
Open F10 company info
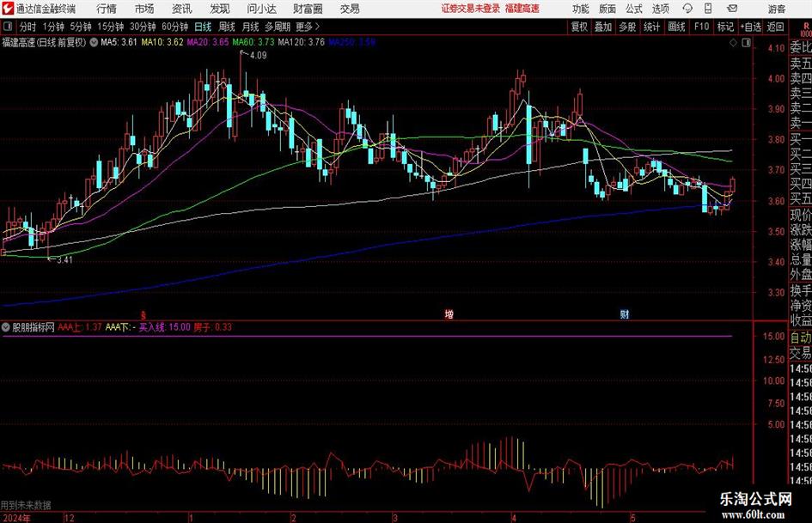[x=702, y=27]
